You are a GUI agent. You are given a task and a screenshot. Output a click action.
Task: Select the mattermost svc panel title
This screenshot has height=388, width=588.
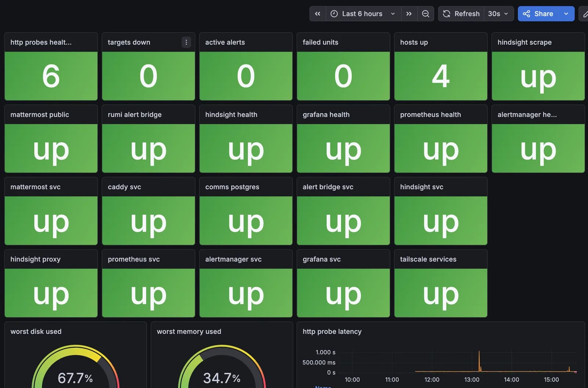(35, 187)
